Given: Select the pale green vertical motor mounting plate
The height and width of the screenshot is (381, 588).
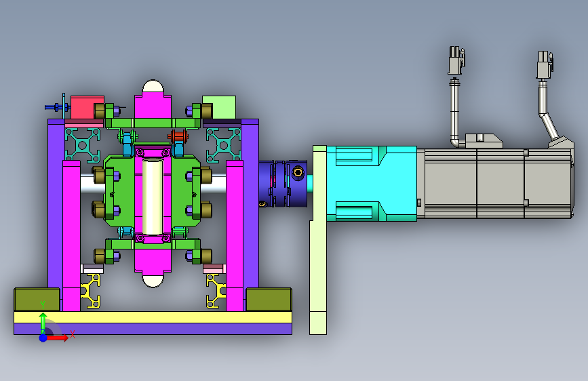Looking at the screenshot, I should pos(318,240).
